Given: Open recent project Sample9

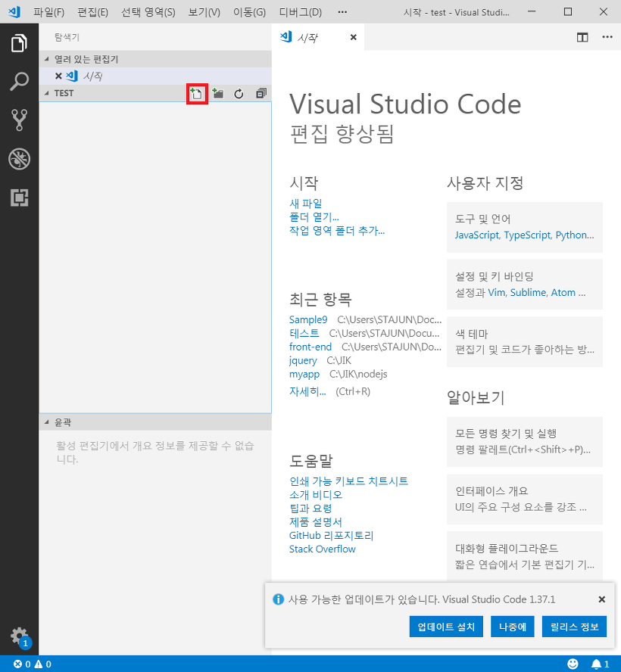Looking at the screenshot, I should pyautogui.click(x=308, y=319).
